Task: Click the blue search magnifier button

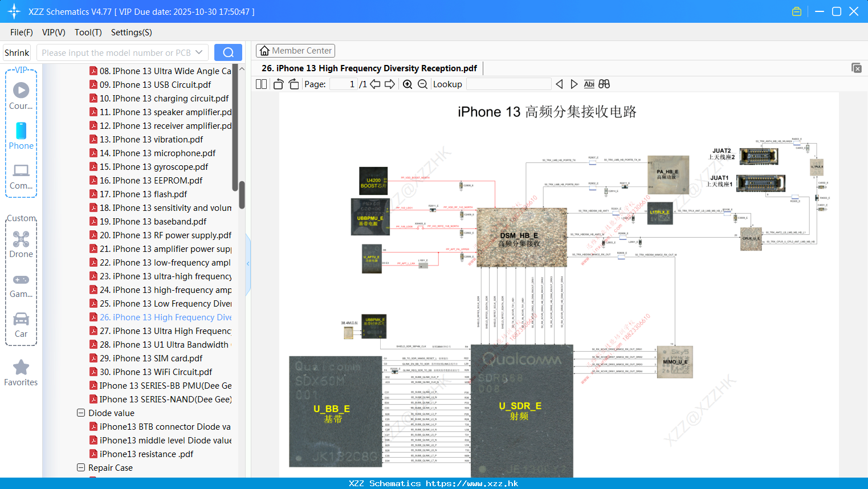Action: click(228, 52)
